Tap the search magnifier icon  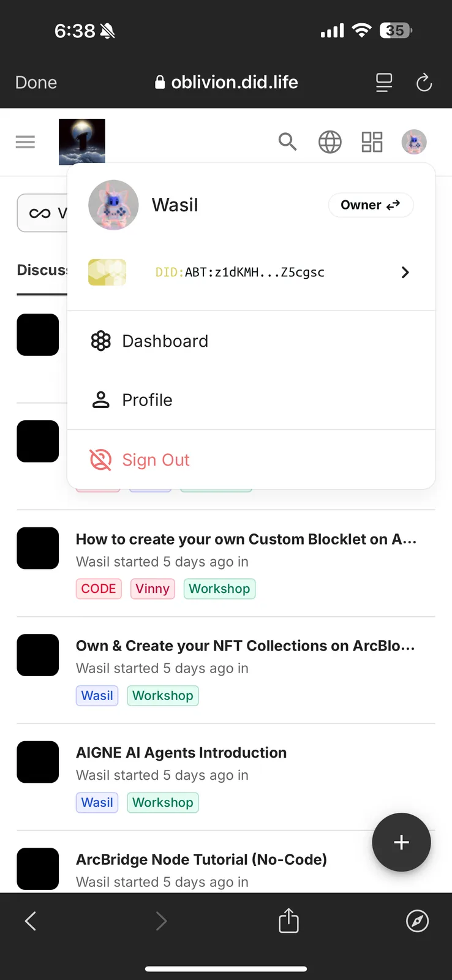(287, 142)
